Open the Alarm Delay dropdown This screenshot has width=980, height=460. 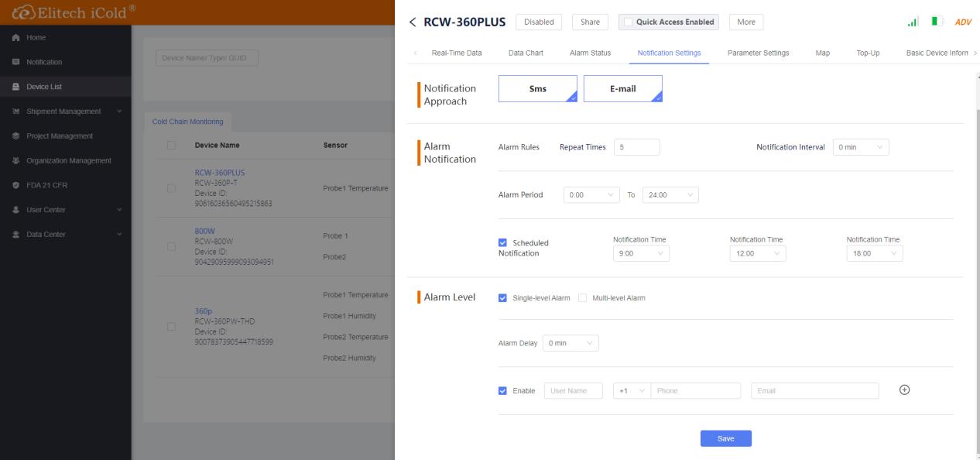point(571,343)
